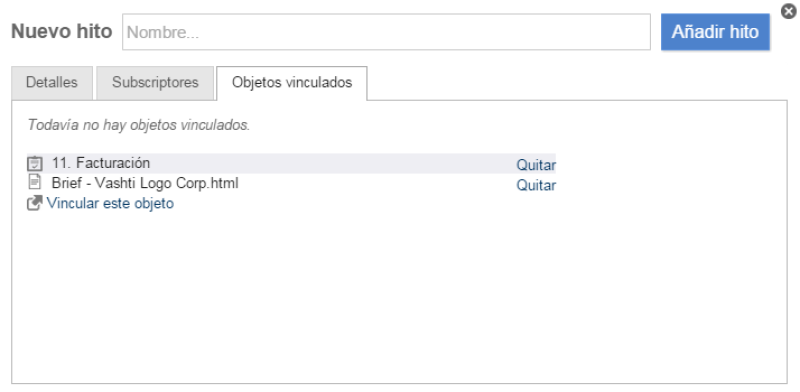Click the document icon beside Brief - Vashti Logo Corp.html
This screenshot has height=392, width=800.
click(x=35, y=182)
